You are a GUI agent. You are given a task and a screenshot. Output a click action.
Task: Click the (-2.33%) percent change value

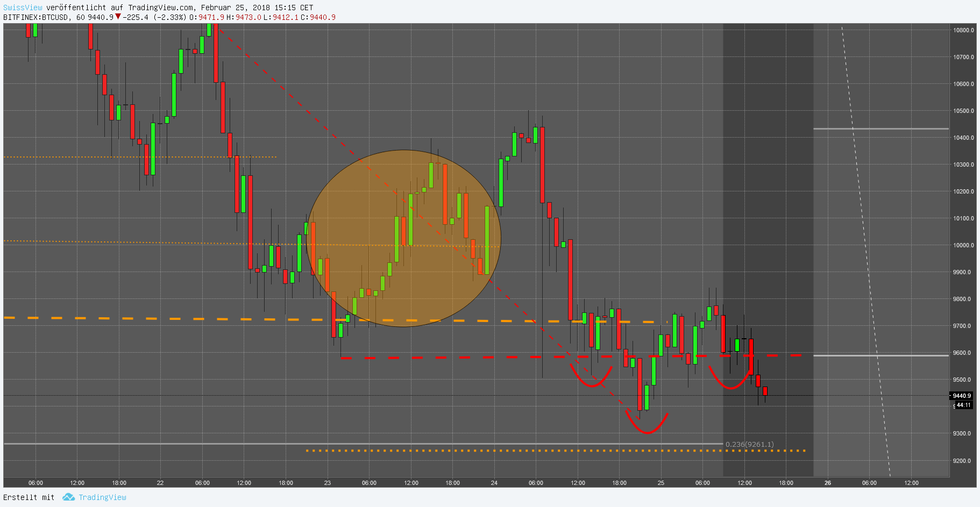170,17
